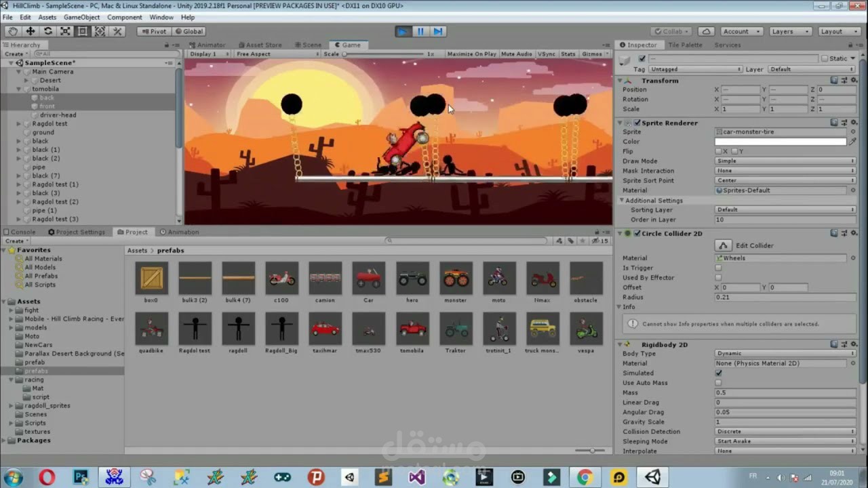Toggle the Simulated checkbox

pyautogui.click(x=718, y=373)
